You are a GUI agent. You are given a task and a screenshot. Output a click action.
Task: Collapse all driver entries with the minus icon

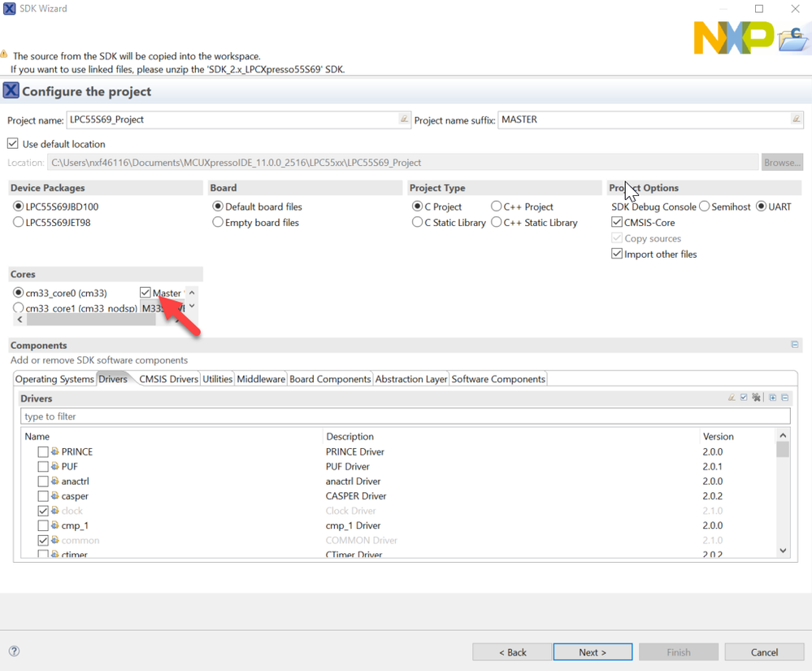(785, 398)
